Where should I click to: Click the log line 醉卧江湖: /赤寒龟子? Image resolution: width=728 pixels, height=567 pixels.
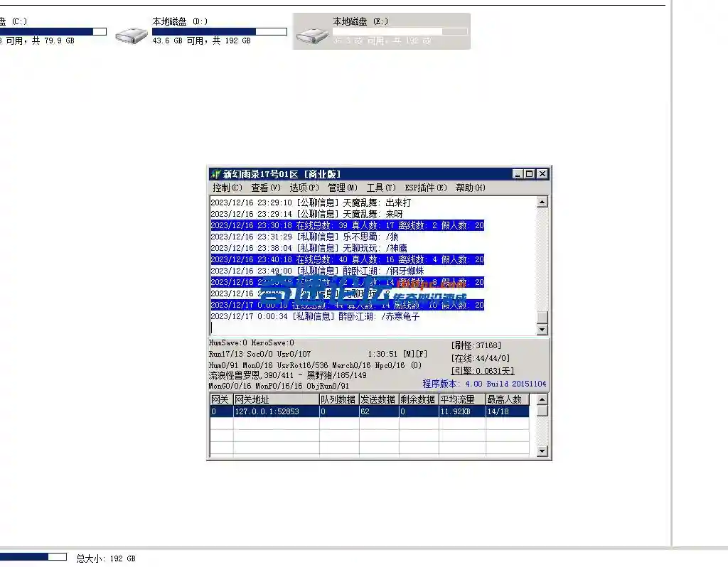[315, 316]
